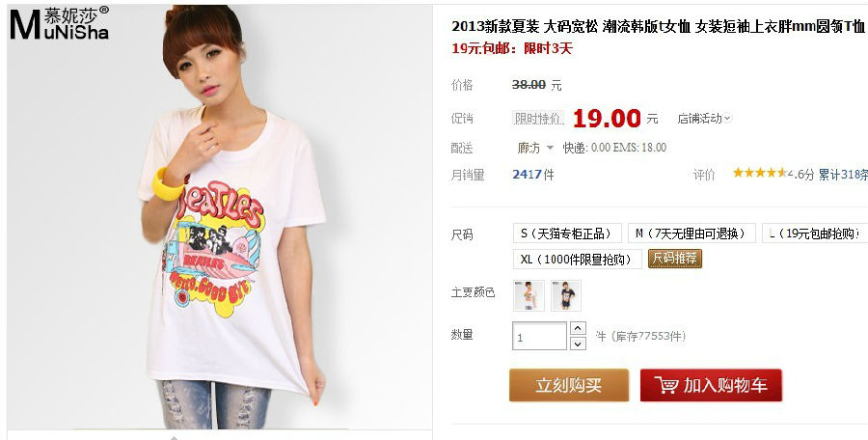Screen dimensions: 868x440
Task: Increase quantity with the up arrow
Action: point(578,328)
